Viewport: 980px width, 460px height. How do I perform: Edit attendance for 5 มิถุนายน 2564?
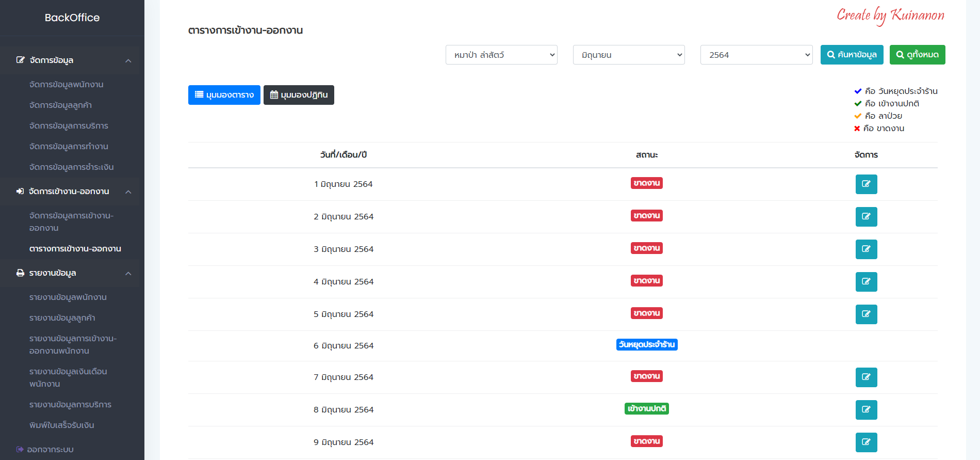coord(866,314)
